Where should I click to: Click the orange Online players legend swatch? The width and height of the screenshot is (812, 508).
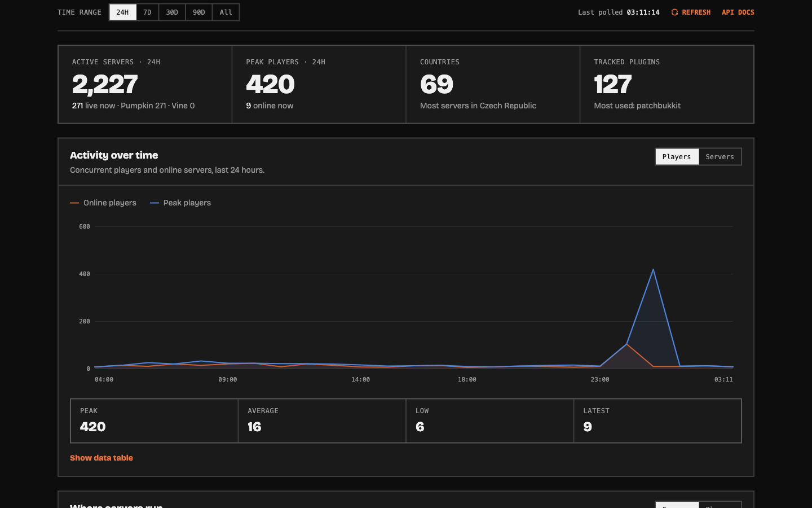pos(74,203)
